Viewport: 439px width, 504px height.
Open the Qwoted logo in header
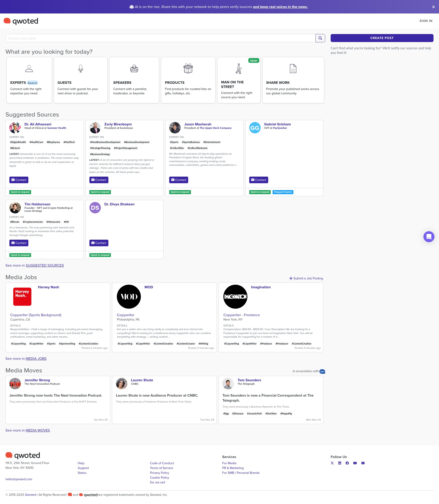pos(21,21)
